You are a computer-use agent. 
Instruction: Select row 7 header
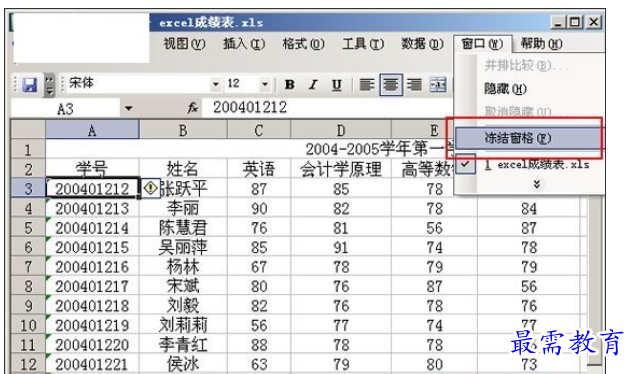[28, 266]
